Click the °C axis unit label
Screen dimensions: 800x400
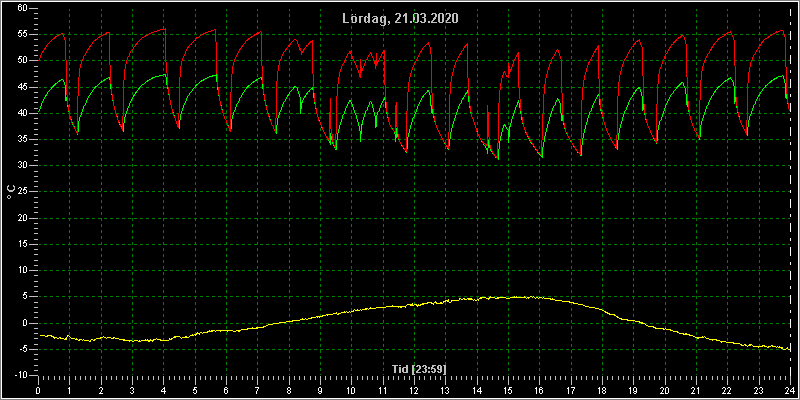tap(11, 192)
